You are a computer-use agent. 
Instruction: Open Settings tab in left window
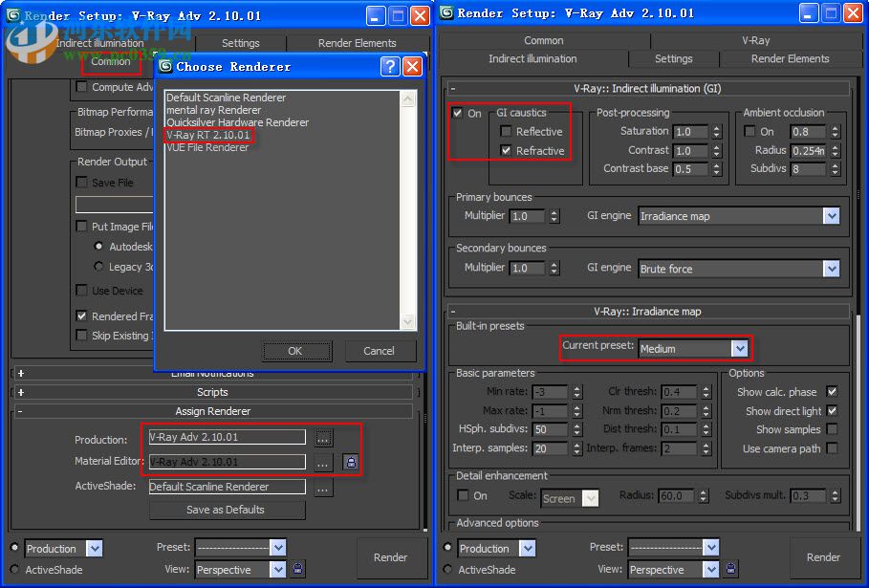click(x=241, y=43)
